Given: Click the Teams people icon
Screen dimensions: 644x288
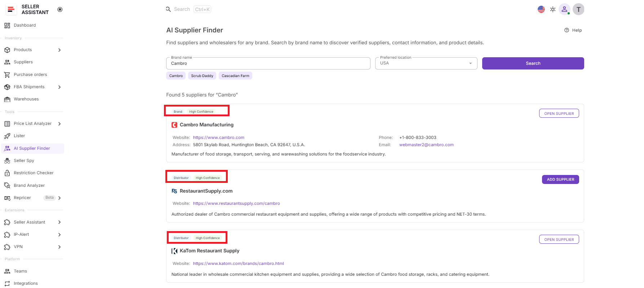Looking at the screenshot, I should [x=7, y=271].
